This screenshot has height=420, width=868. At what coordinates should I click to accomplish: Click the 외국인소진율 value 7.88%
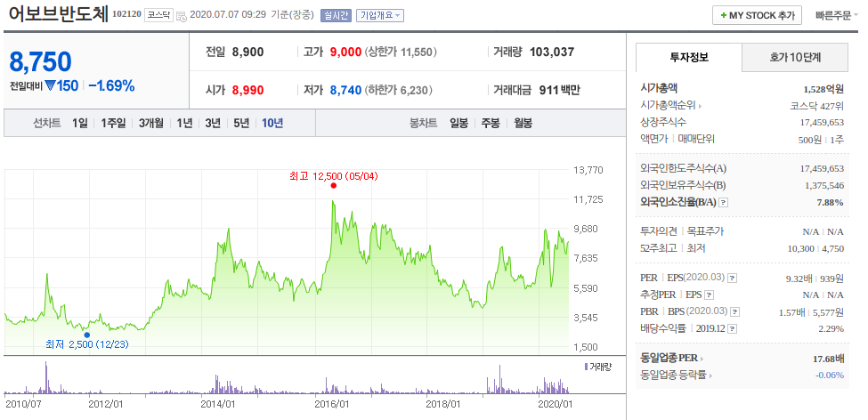[831, 203]
